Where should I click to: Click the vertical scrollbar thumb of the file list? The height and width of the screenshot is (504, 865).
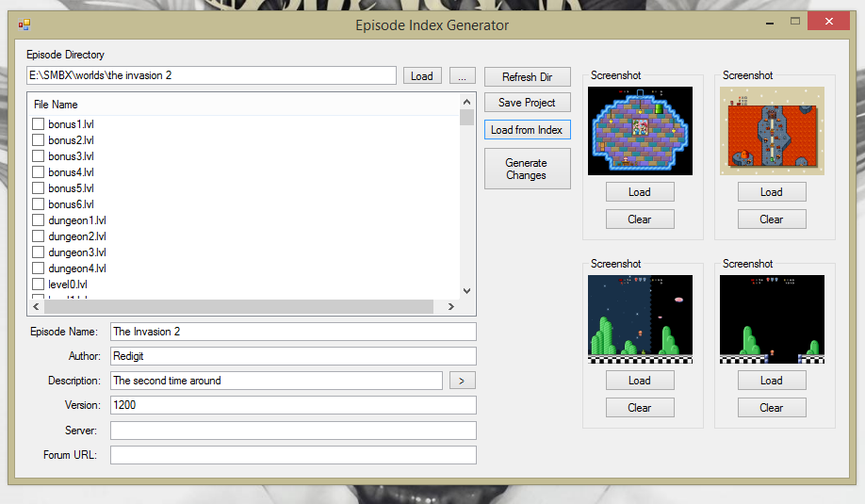coord(466,118)
